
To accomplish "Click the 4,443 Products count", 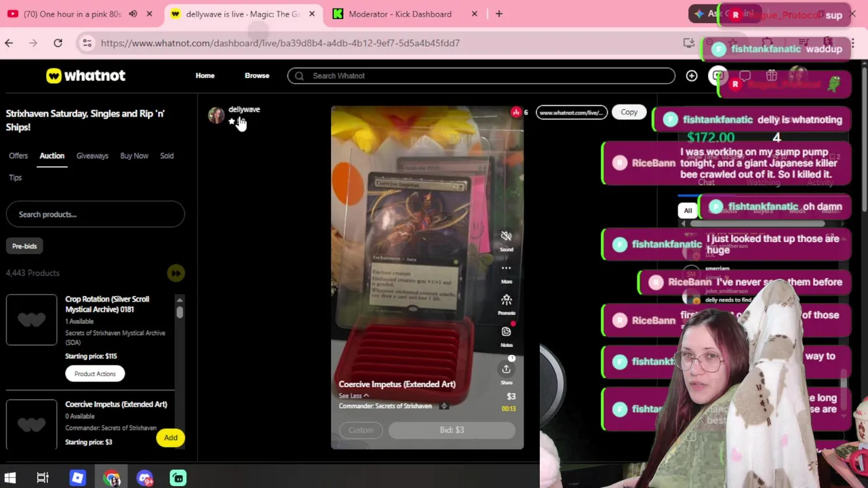I will (x=33, y=273).
